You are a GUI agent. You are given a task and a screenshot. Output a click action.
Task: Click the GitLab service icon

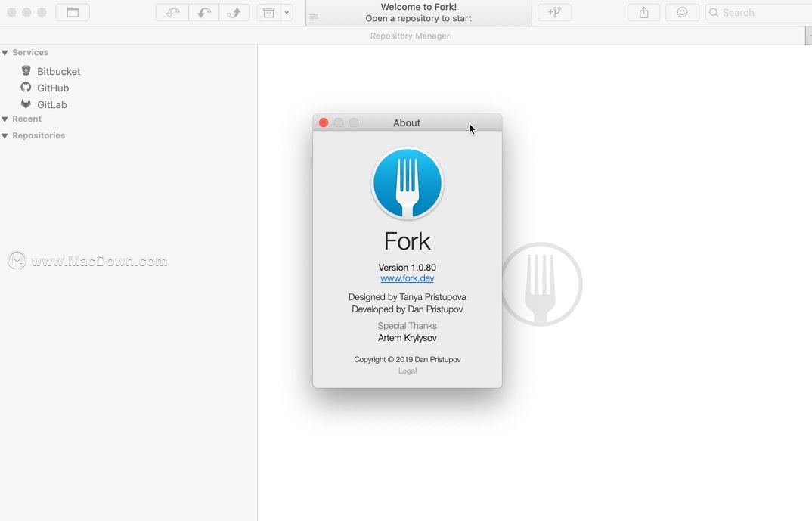point(26,104)
